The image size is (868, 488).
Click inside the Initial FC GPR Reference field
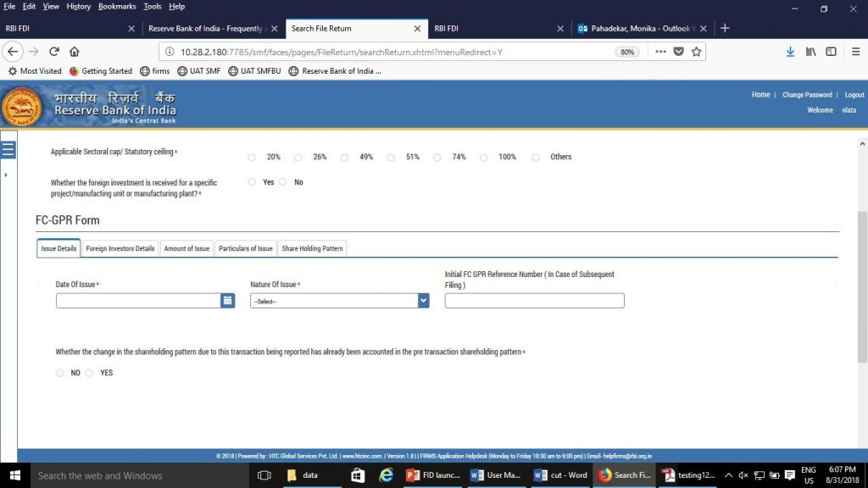pos(533,300)
